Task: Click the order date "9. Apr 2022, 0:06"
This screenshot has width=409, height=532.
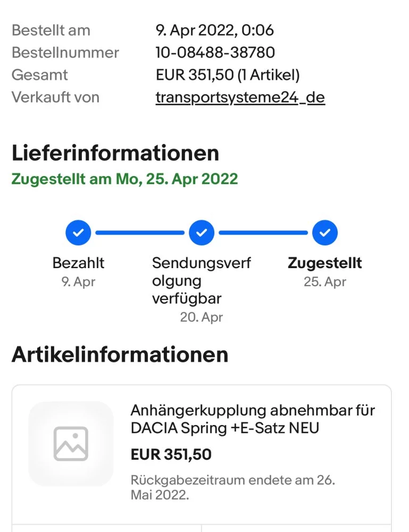Action: point(214,30)
